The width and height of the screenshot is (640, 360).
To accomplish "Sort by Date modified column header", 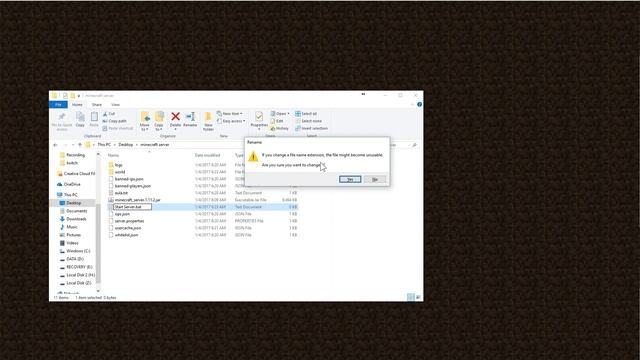I will tap(207, 156).
